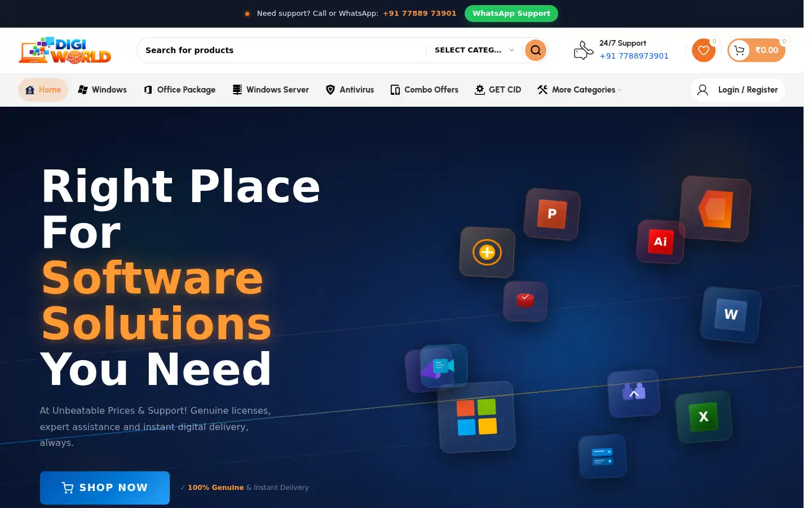This screenshot has width=812, height=508.
Task: Click the PowerPoint tile in hero graphic
Action: click(x=552, y=214)
